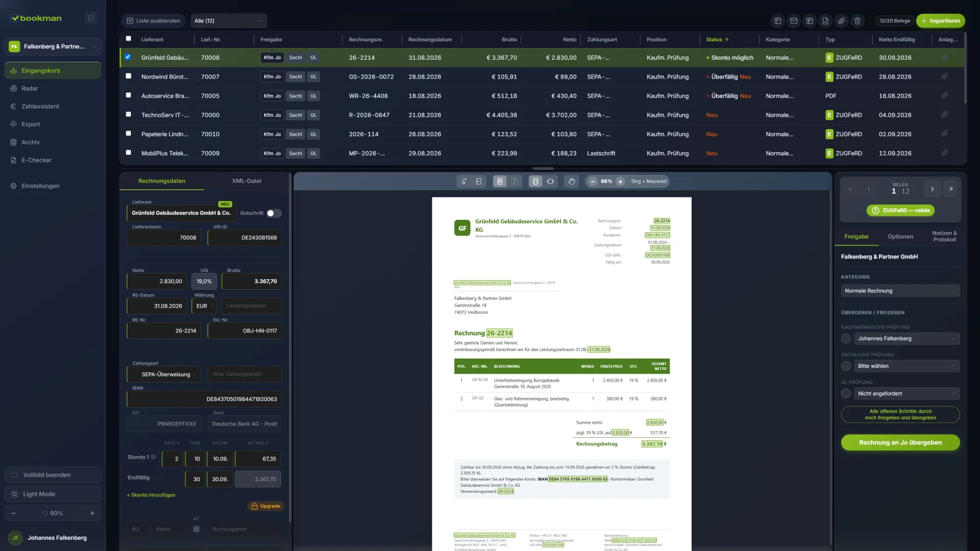Click Rechnung an Jo übergeben button
Viewport: 980px width, 551px height.
click(x=900, y=443)
